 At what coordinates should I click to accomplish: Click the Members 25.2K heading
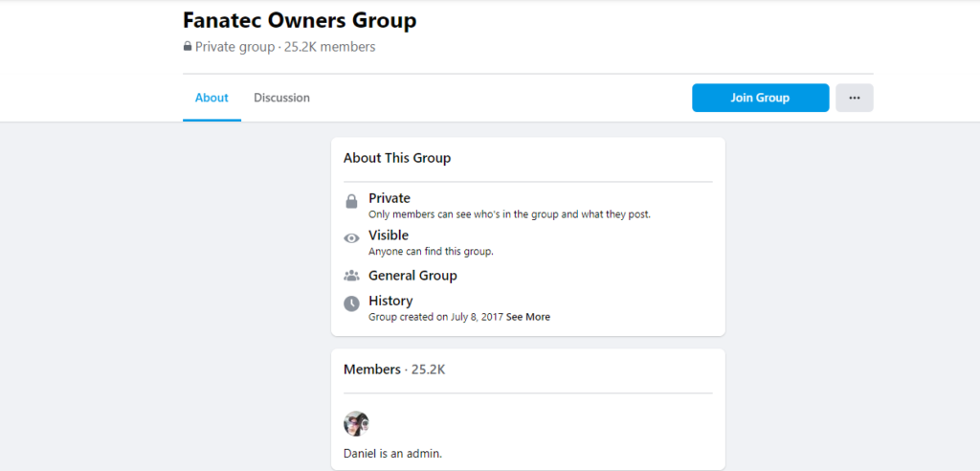point(394,370)
